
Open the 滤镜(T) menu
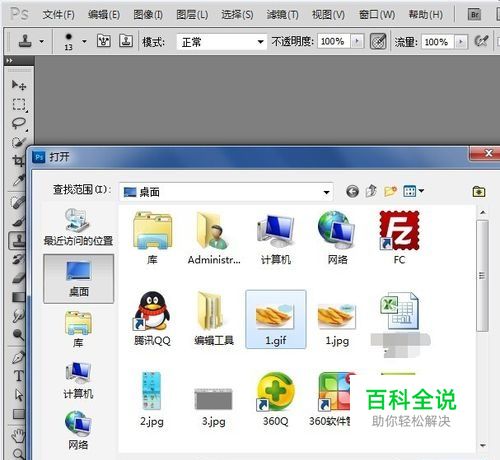click(282, 14)
